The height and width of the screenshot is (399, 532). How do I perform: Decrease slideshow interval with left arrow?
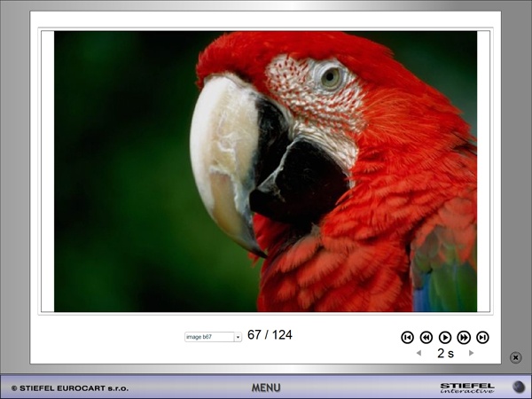pos(419,353)
